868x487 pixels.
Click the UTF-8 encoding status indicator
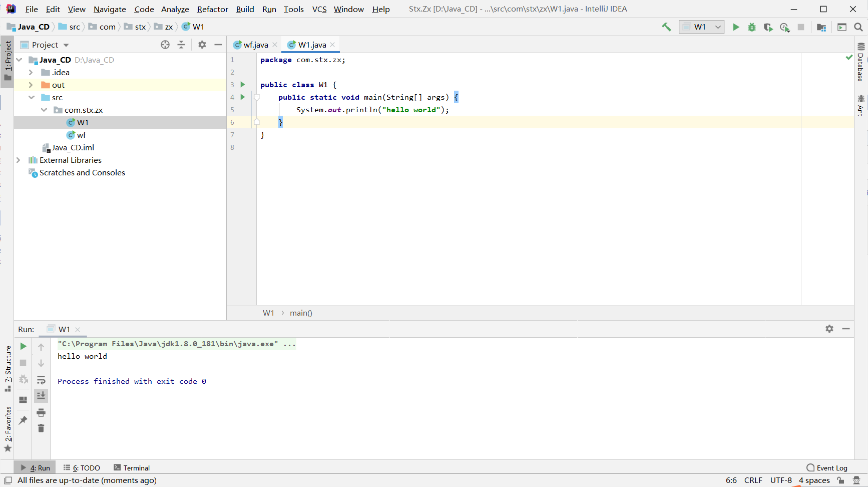point(781,480)
